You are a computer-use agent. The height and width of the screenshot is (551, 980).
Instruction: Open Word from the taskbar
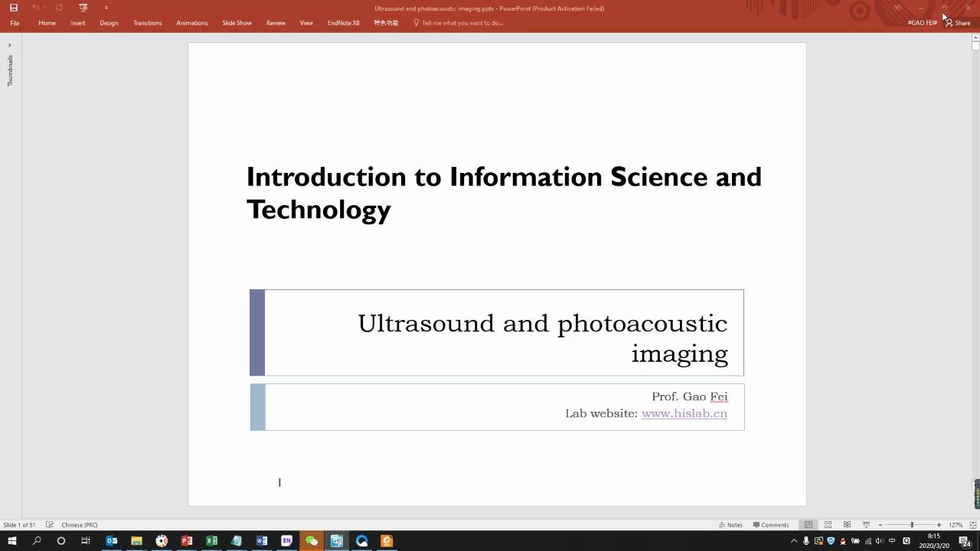(261, 541)
